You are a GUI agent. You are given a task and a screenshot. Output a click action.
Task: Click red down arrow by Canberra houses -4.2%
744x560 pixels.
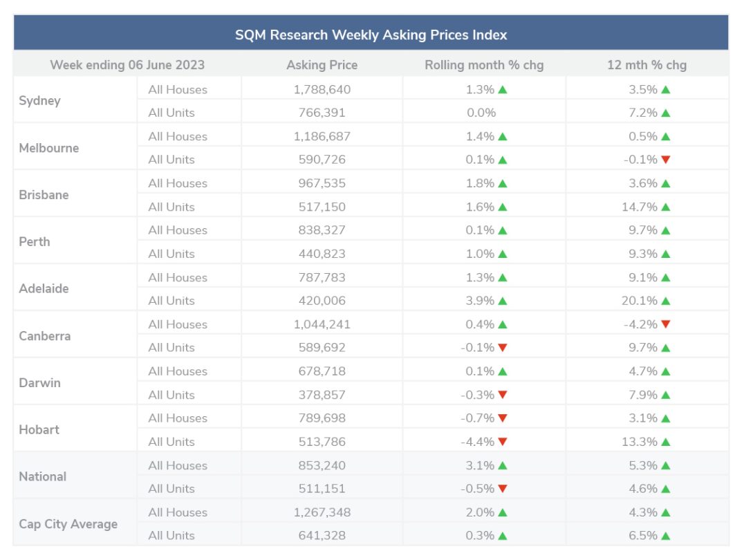click(666, 324)
